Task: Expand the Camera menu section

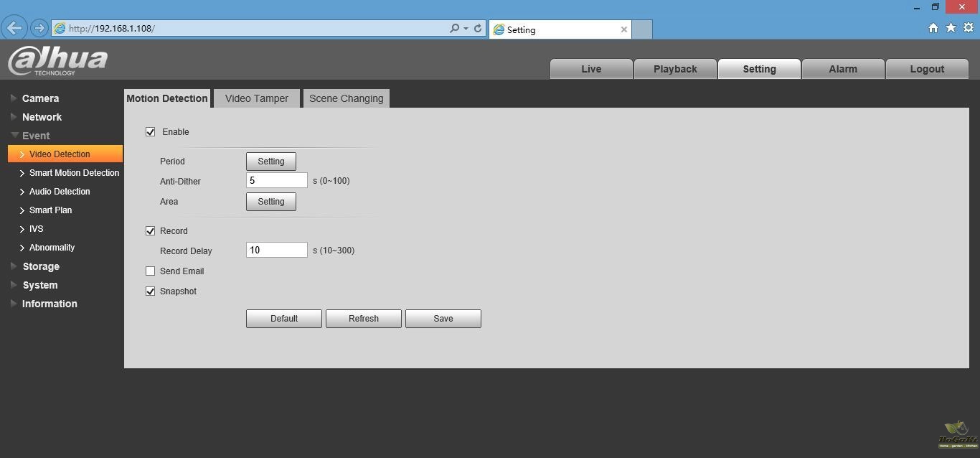Action: (x=40, y=98)
